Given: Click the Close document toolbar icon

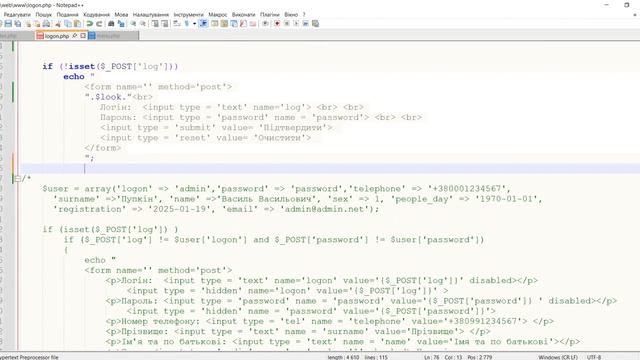Looking at the screenshot, I should point(28,24).
